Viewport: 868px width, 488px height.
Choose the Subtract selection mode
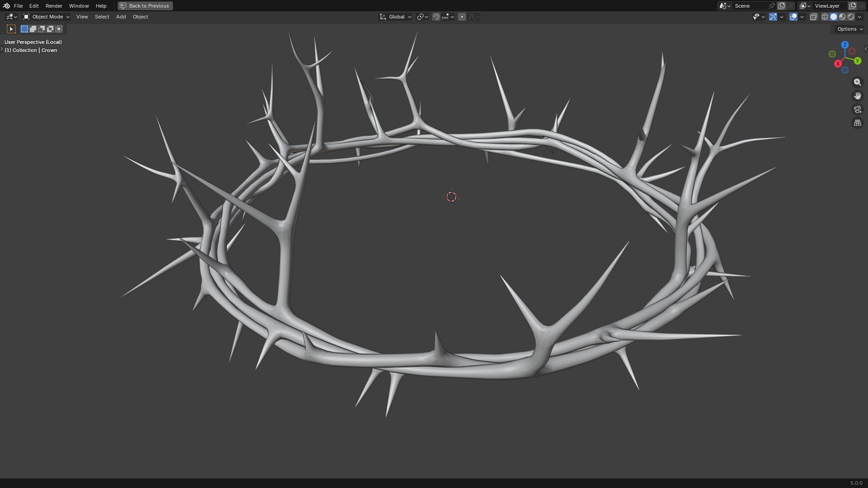pos(42,29)
